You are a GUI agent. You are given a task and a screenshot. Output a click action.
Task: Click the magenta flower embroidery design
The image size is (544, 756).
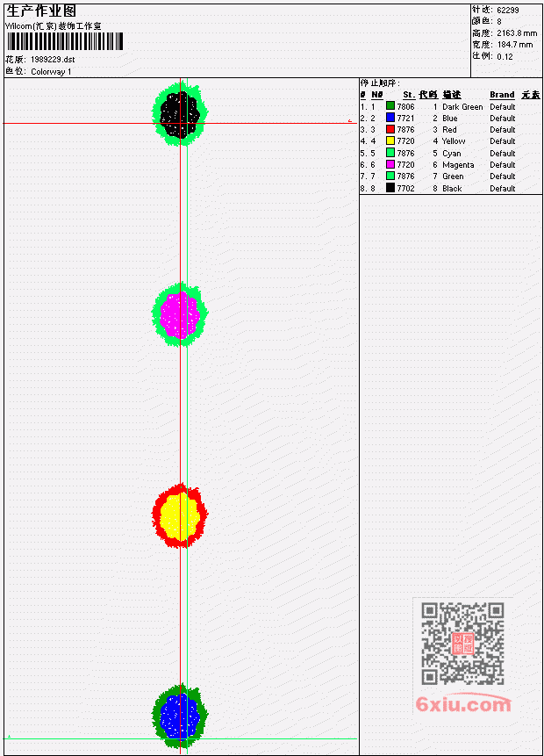[x=180, y=314]
